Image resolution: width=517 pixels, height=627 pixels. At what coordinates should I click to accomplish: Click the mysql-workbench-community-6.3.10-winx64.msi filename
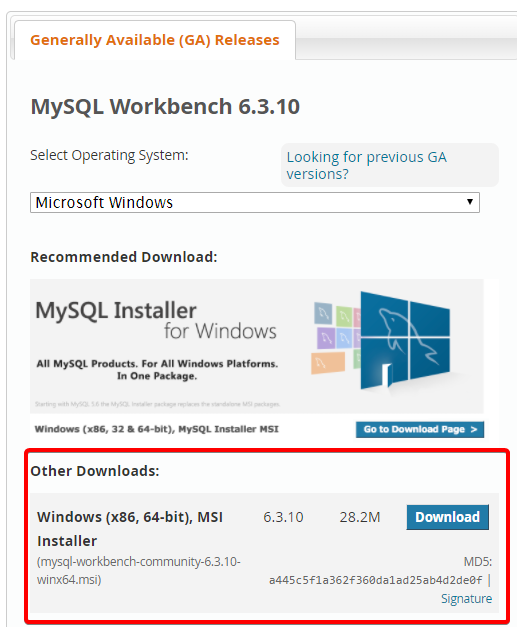[x=139, y=571]
